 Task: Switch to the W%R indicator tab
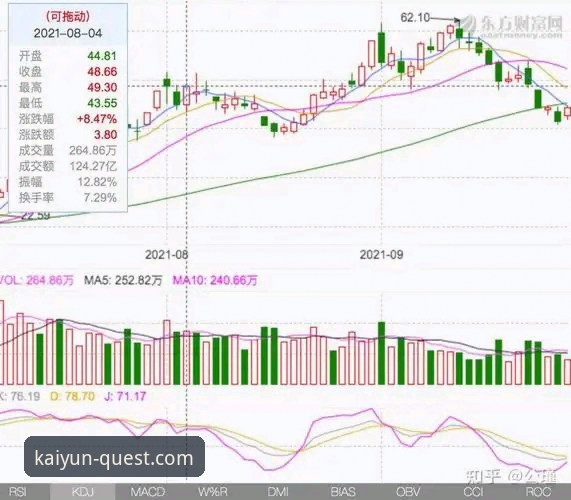[x=213, y=492]
